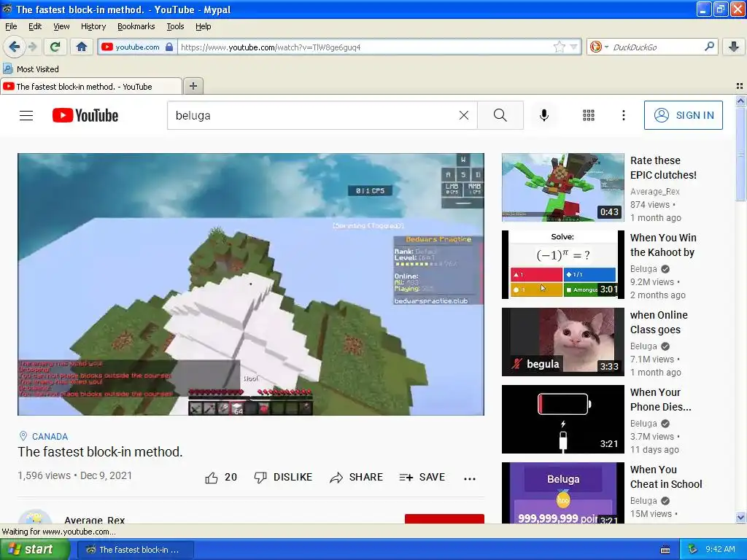Viewport: 747px width, 560px height.
Task: Open the Help menu
Action: pyautogui.click(x=204, y=26)
